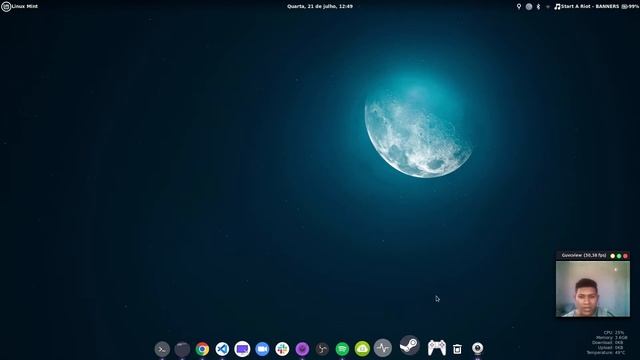Click the Memory usage desklet line
Viewport: 640px width, 360px height.
611,338
